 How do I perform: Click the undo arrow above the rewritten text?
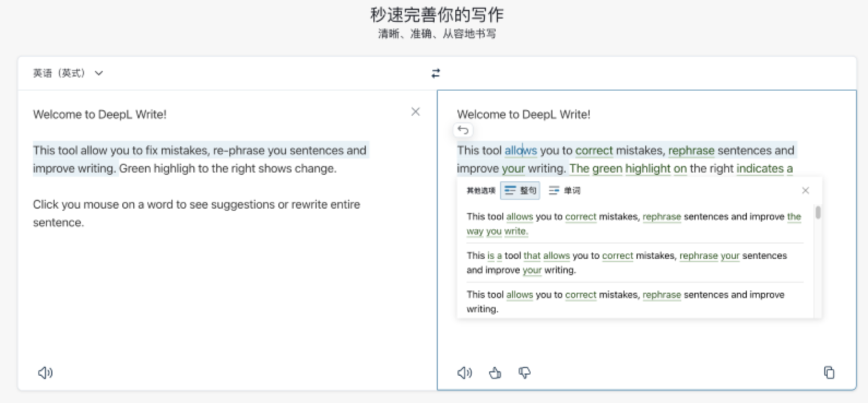(x=463, y=130)
